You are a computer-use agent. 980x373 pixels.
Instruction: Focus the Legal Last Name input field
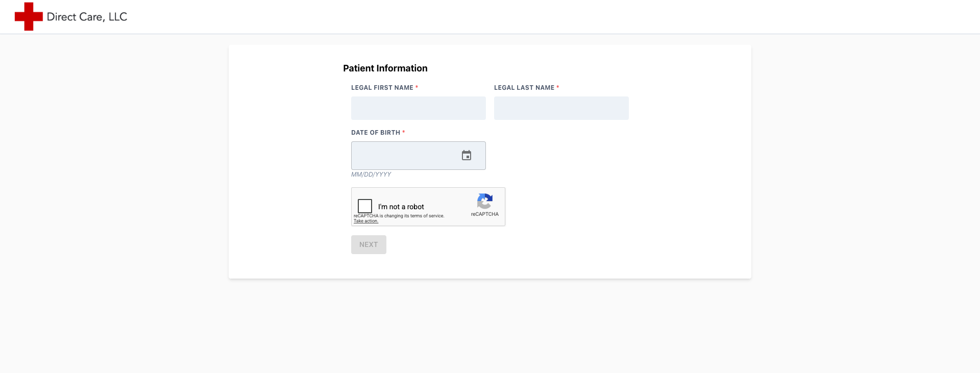click(x=561, y=108)
